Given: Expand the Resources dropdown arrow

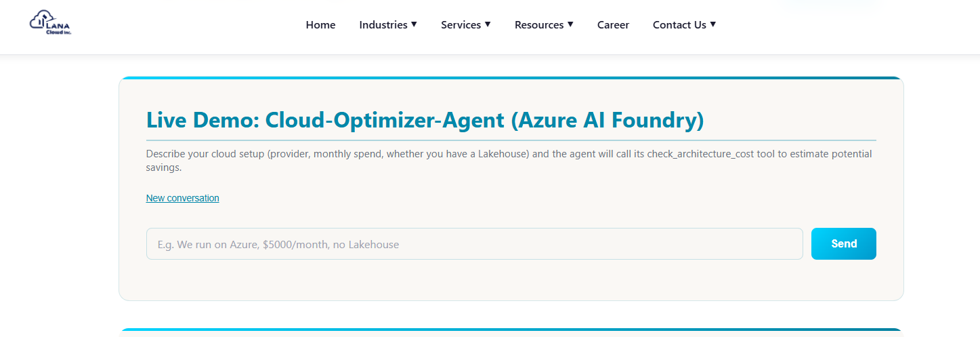Looking at the screenshot, I should tap(570, 24).
